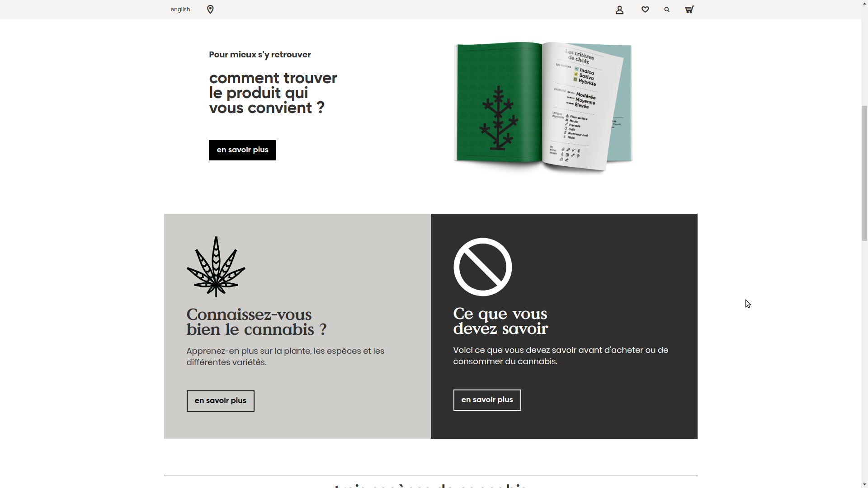This screenshot has height=488, width=868.
Task: Click the 'Apprenez-en plus sur la plante' description text
Action: (x=285, y=357)
